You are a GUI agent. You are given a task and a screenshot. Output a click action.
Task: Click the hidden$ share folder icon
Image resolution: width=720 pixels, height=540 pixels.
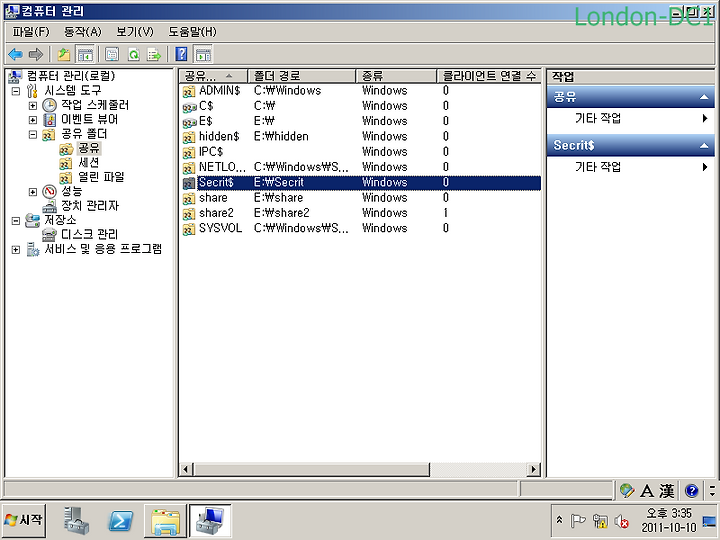189,137
